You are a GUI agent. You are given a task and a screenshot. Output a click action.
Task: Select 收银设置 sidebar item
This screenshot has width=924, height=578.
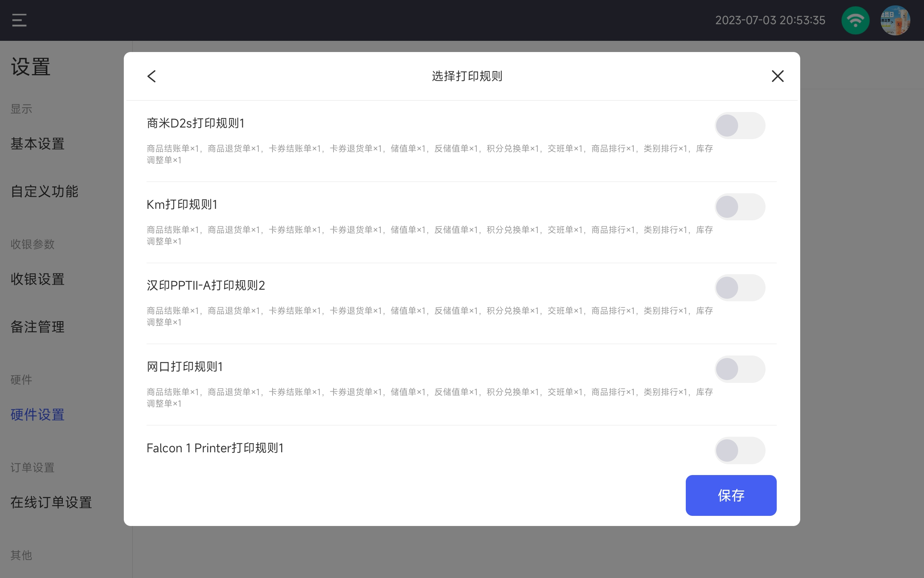[38, 279]
